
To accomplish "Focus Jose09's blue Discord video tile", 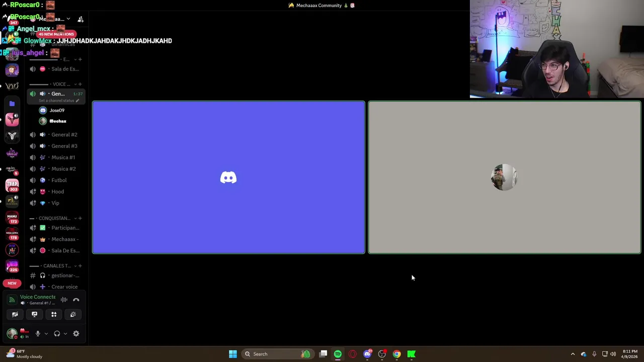I will point(228,177).
